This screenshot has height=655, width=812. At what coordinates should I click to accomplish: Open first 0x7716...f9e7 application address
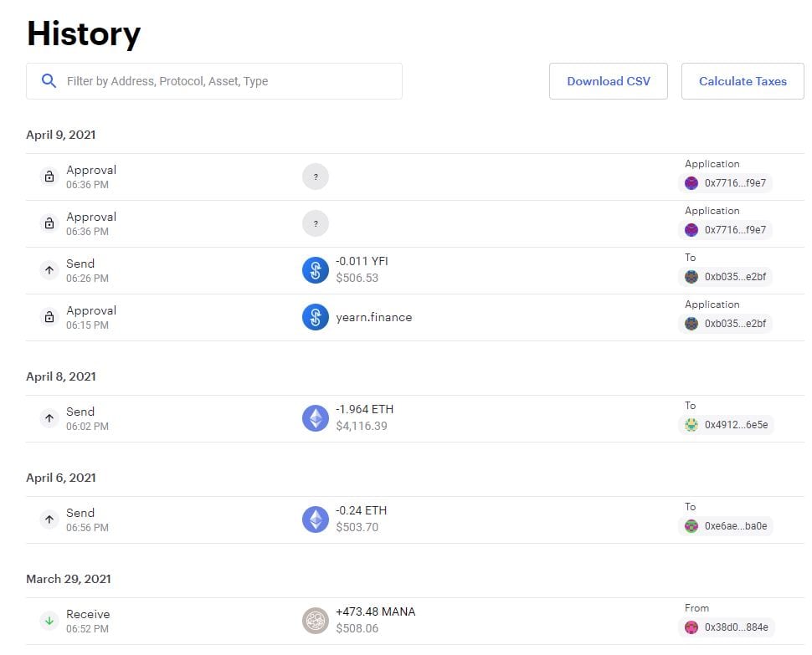point(726,183)
